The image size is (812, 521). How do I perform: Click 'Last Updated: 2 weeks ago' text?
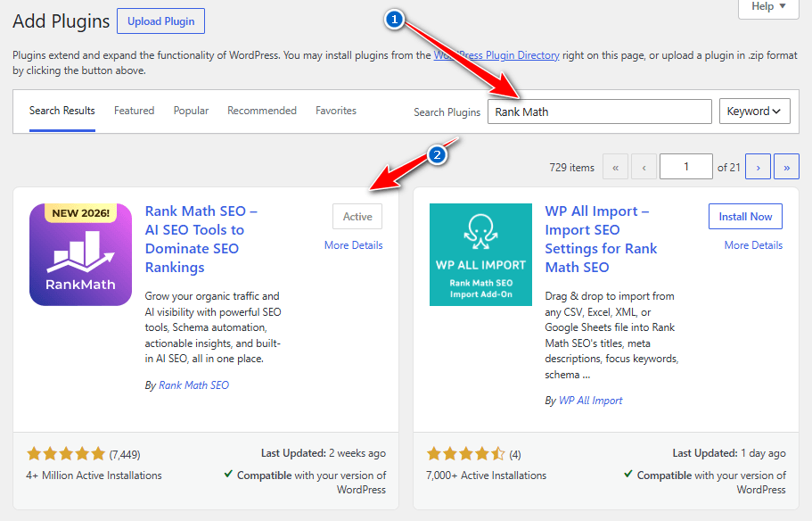click(324, 453)
